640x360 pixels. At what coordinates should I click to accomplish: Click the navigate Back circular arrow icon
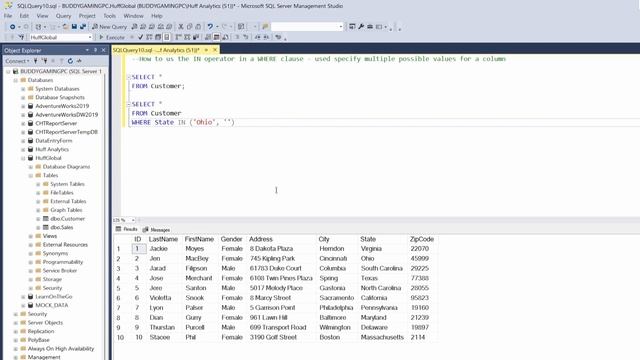tap(13, 27)
